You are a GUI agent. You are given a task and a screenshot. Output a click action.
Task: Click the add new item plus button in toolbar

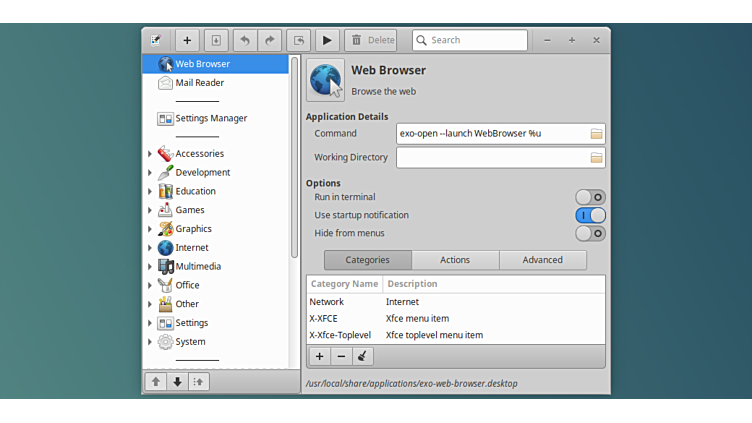pos(187,41)
